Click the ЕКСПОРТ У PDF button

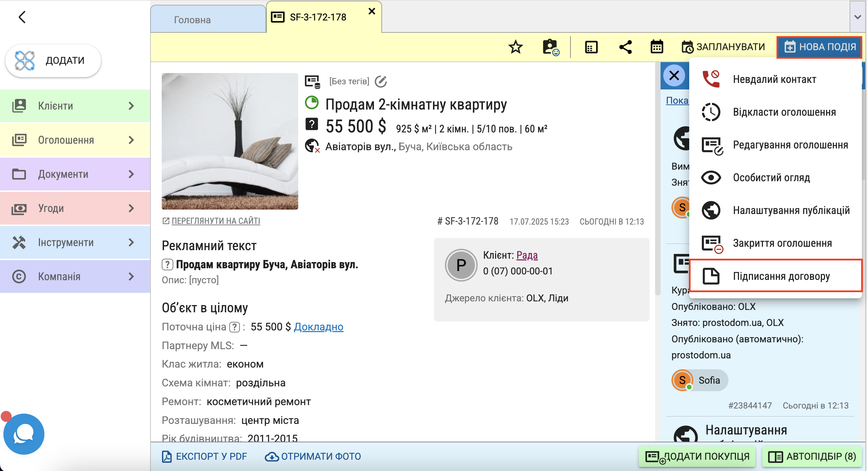[x=204, y=456]
